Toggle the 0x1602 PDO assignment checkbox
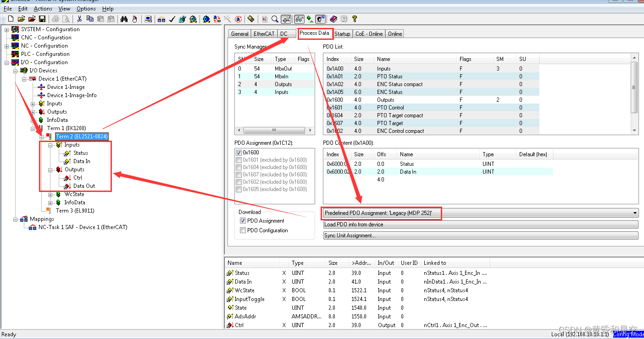644x339 pixels. (239, 182)
